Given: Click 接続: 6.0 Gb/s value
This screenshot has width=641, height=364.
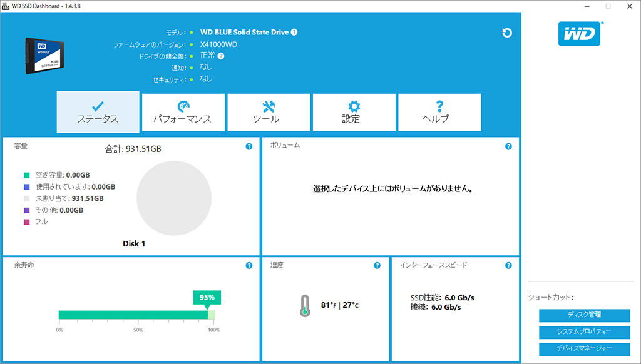Looking at the screenshot, I should pyautogui.click(x=436, y=307).
